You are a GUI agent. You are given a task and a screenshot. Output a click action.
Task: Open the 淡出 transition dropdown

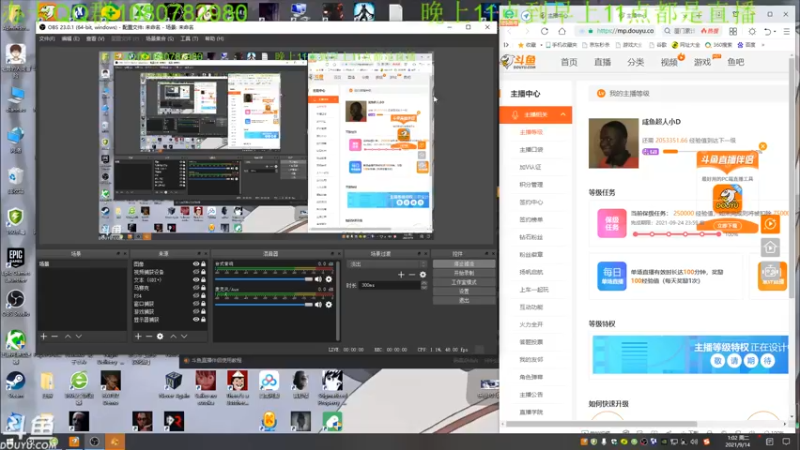point(387,264)
